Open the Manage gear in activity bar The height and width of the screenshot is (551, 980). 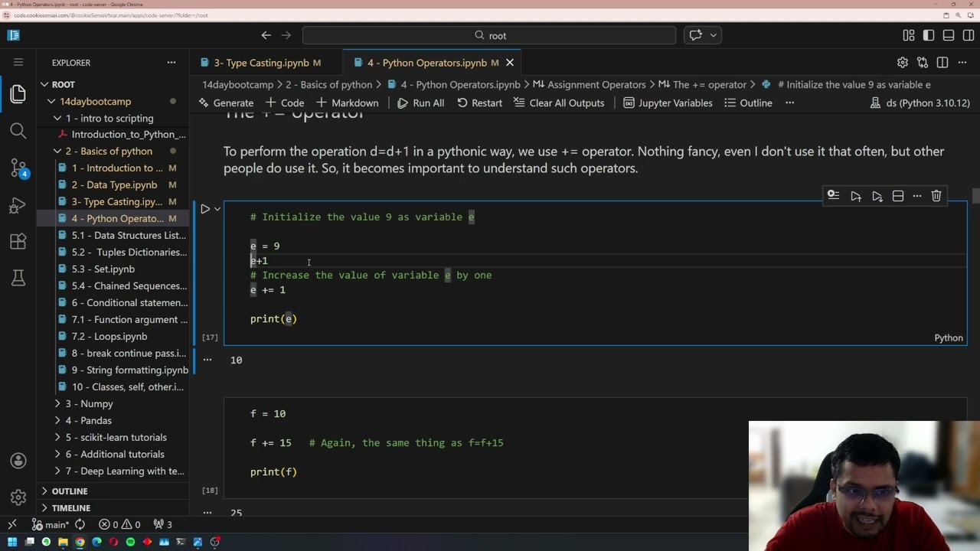click(x=18, y=497)
